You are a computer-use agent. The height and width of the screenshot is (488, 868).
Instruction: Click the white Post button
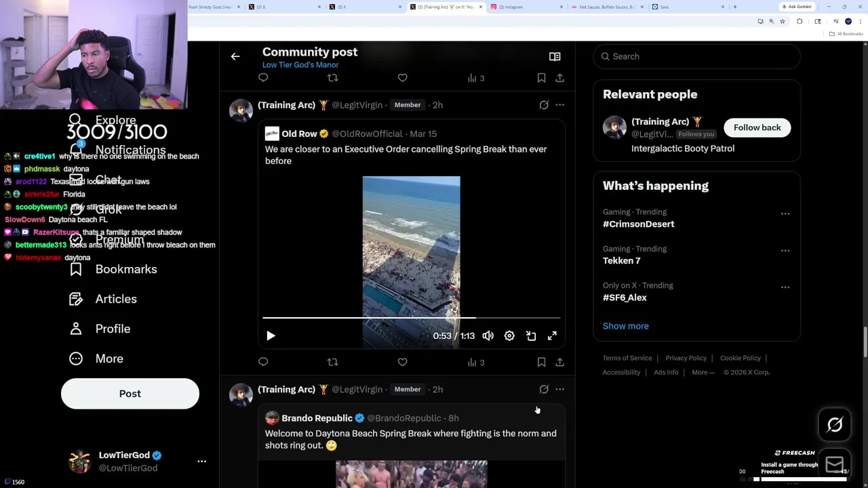130,394
